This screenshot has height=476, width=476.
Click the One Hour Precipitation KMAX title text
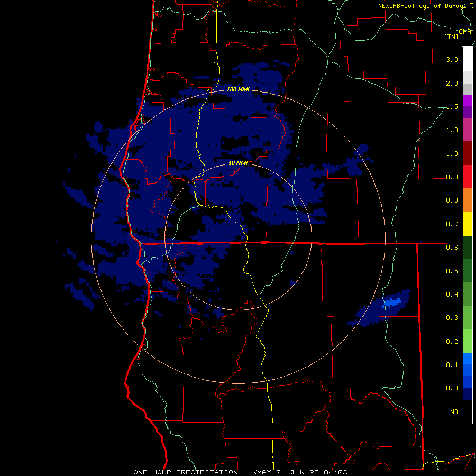[x=240, y=472]
